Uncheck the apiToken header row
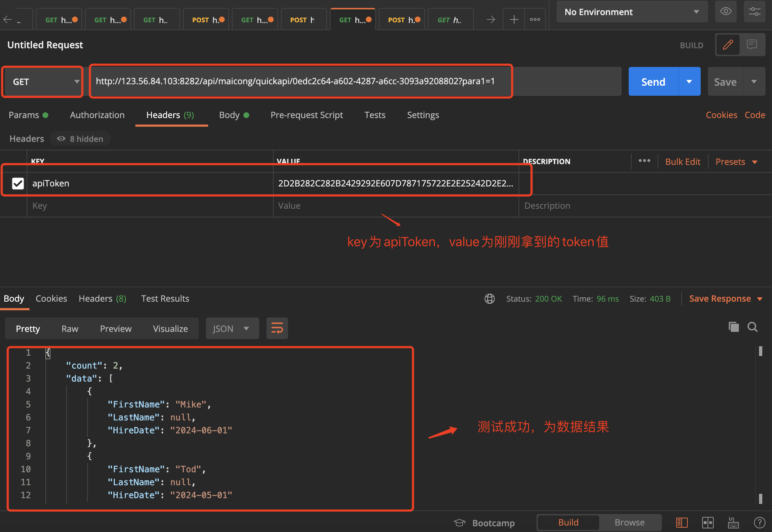The image size is (772, 532). pyautogui.click(x=18, y=183)
